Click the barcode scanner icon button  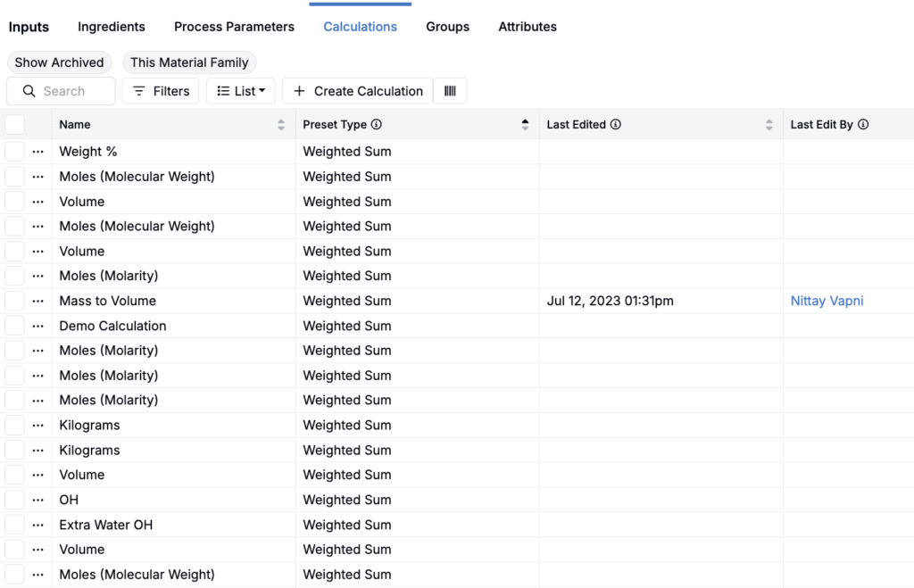click(450, 91)
